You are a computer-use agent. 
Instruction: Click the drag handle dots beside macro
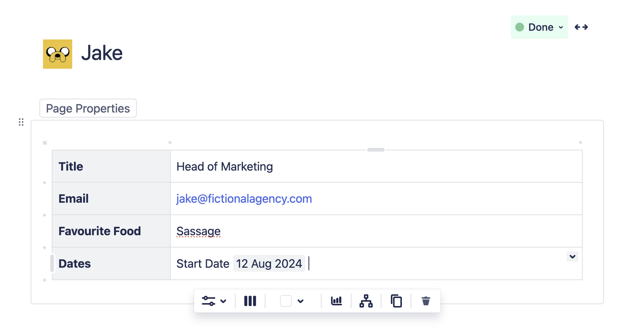click(x=21, y=122)
